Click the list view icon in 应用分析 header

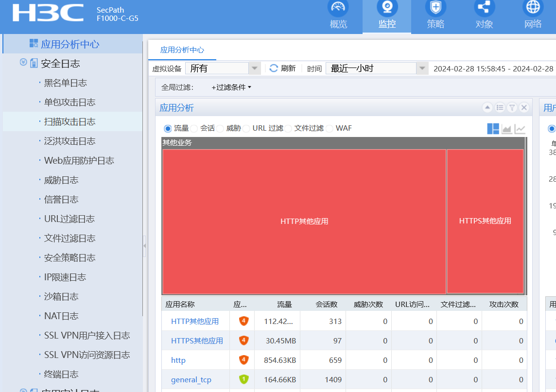(x=500, y=108)
